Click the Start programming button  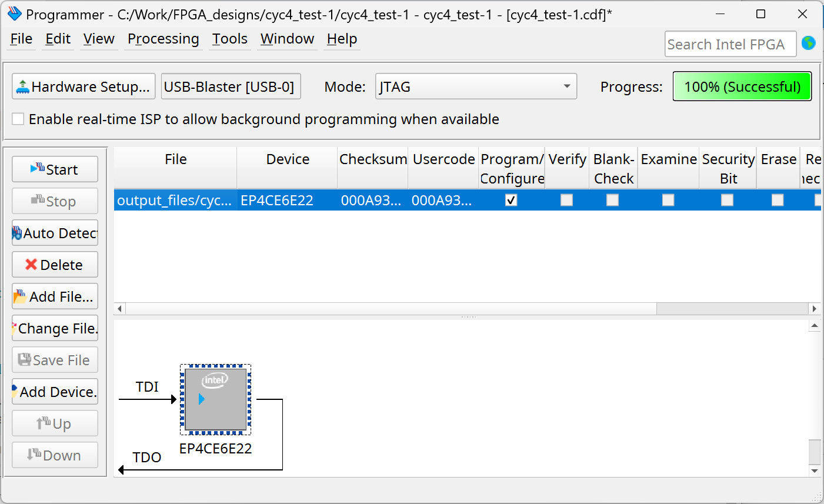click(55, 169)
